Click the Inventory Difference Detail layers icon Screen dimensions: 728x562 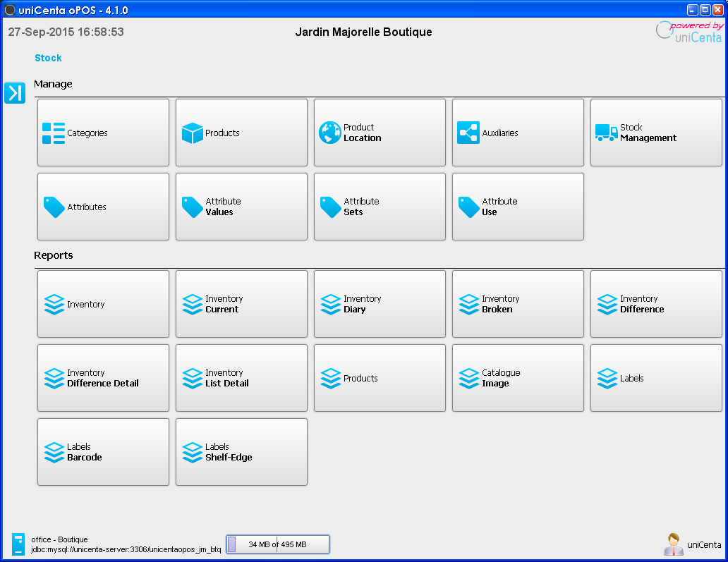pos(54,379)
